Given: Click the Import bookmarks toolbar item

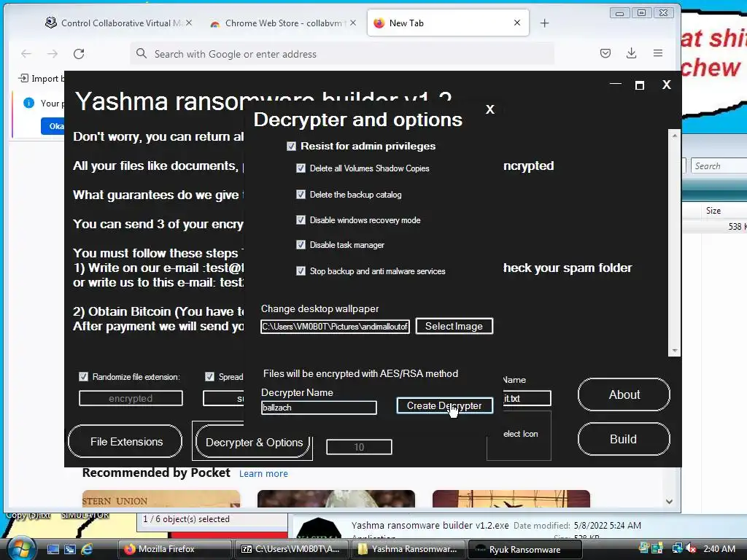Looking at the screenshot, I should 41,78.
